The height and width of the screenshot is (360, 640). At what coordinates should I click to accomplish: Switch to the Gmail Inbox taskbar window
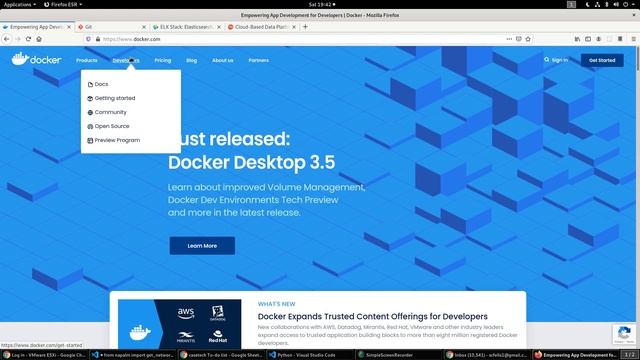coord(488,355)
